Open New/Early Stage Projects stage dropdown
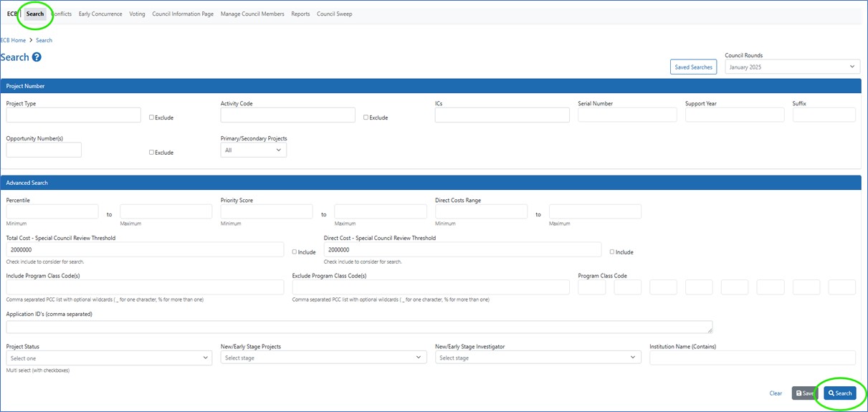 click(x=323, y=358)
